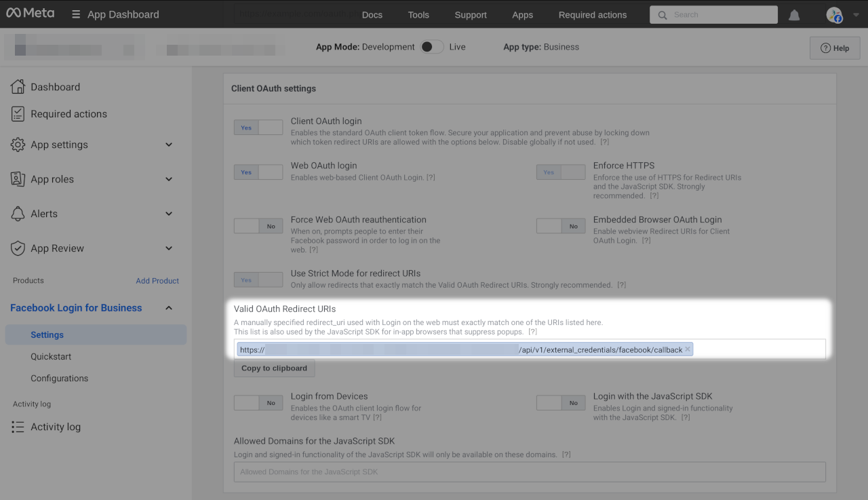
Task: Toggle Use Strict Mode for redirect URIs
Action: [x=258, y=280]
